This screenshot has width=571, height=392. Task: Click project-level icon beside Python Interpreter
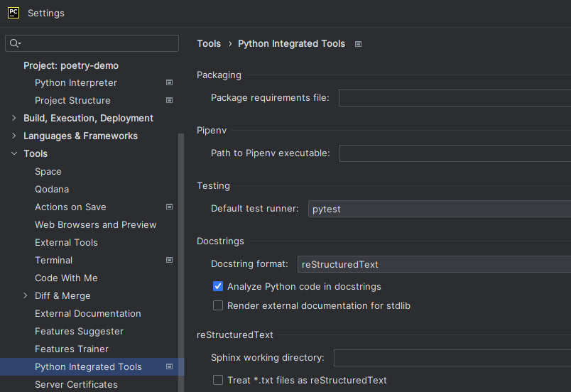point(169,83)
